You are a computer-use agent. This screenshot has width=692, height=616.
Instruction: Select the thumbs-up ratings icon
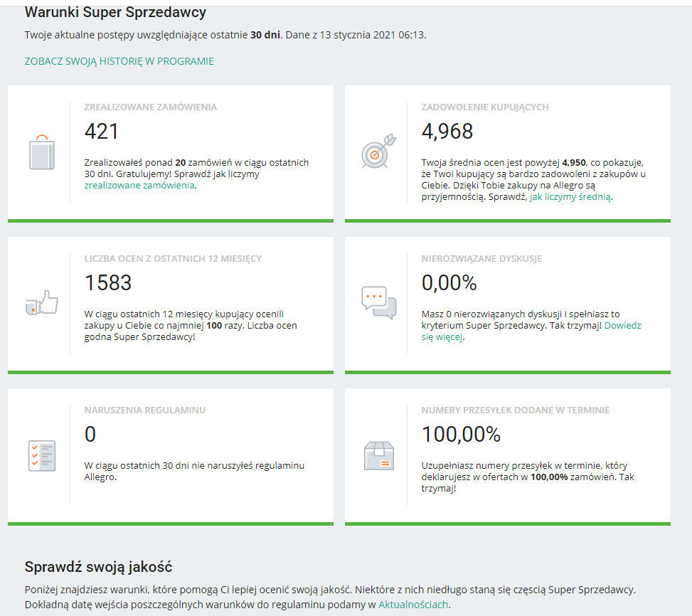(41, 303)
